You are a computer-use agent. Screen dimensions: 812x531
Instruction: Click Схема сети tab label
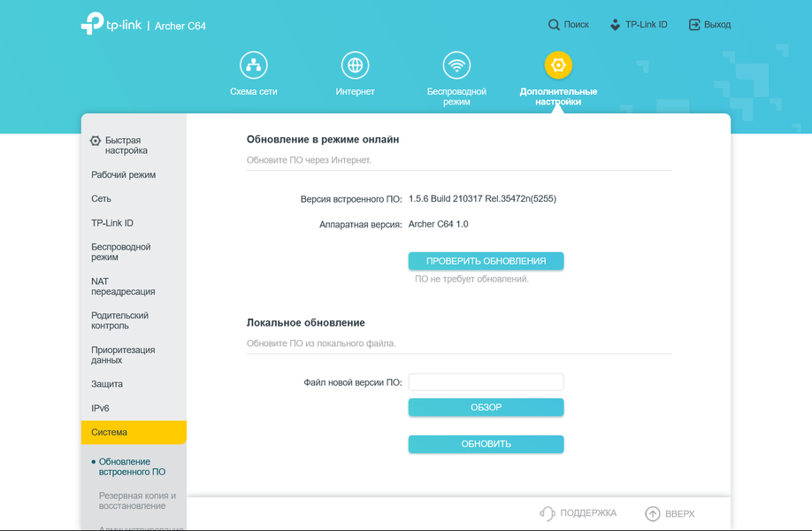(254, 92)
